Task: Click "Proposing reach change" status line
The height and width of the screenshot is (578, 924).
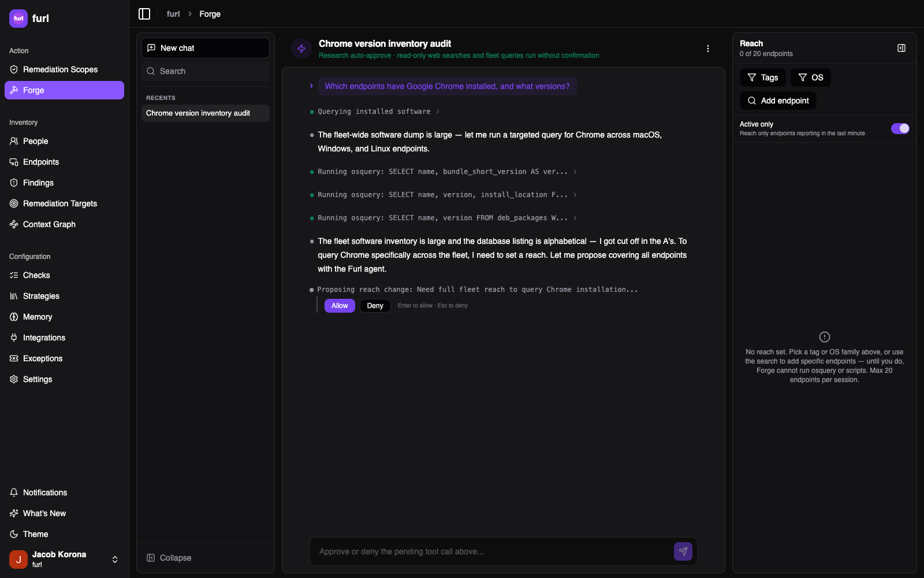Action: click(478, 290)
